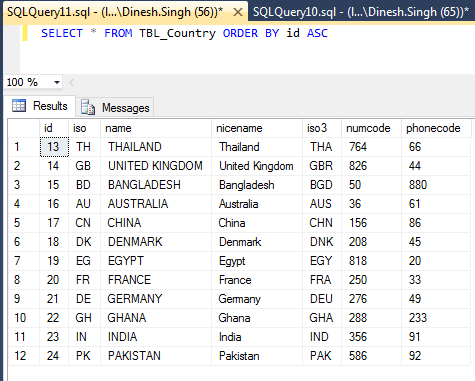Click the THA iso3 cell

322,147
